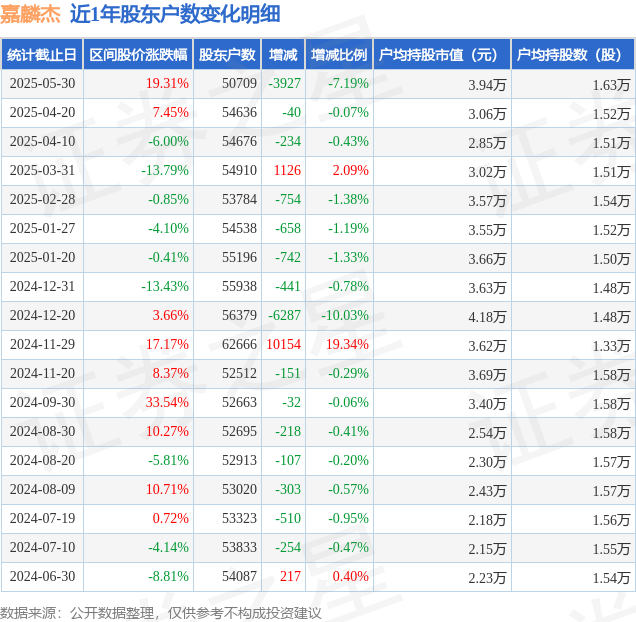The height and width of the screenshot is (622, 636).
Task: Select the date cell 2024-08-09
Action: 43,490
